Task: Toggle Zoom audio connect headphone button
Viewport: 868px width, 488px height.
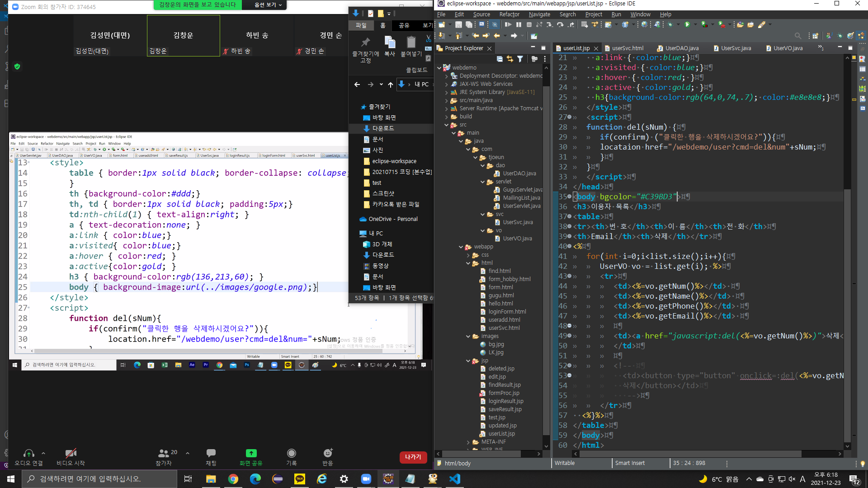Action: (28, 456)
